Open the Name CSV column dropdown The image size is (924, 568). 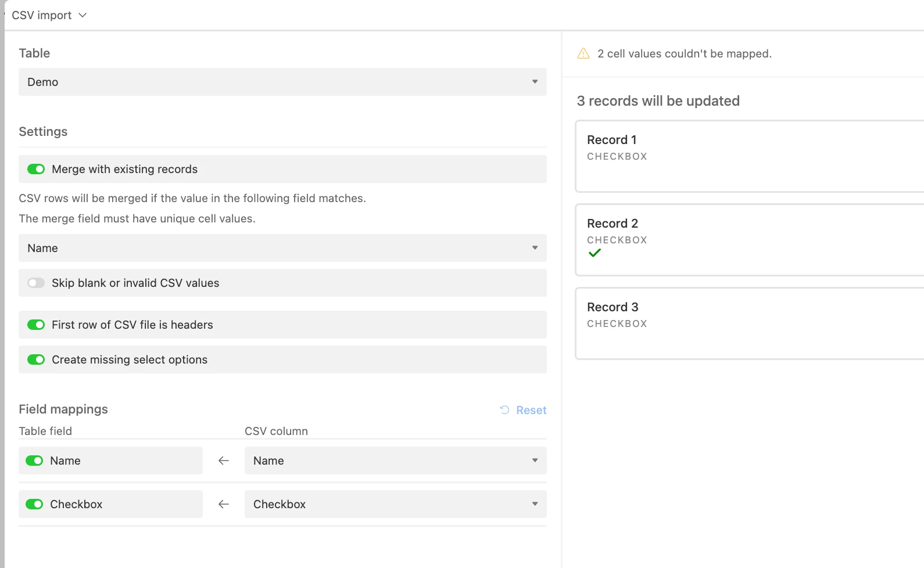(395, 461)
